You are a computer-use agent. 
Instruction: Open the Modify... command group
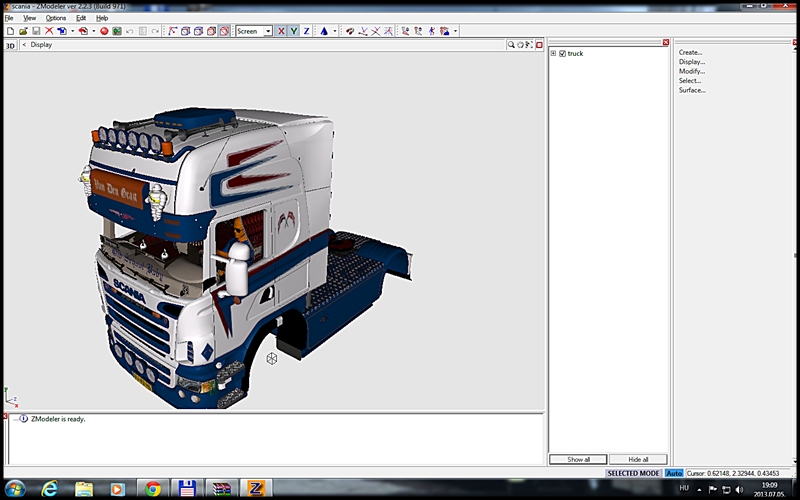click(691, 71)
